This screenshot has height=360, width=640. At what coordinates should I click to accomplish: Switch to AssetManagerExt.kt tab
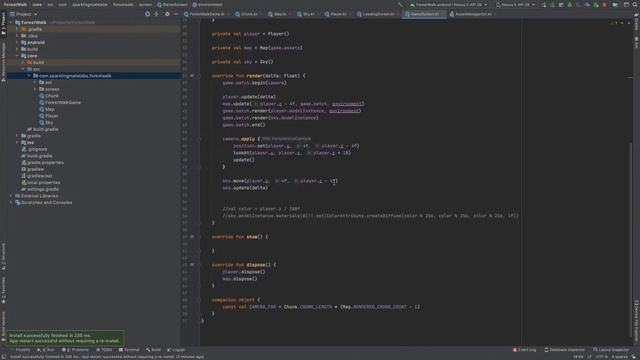pos(473,14)
